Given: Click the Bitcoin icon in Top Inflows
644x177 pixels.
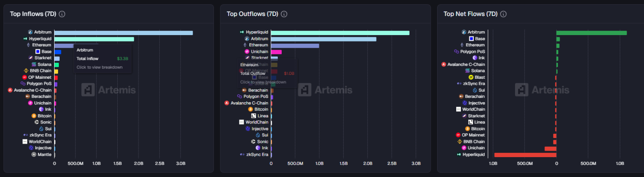Looking at the screenshot, I should click(34, 116).
